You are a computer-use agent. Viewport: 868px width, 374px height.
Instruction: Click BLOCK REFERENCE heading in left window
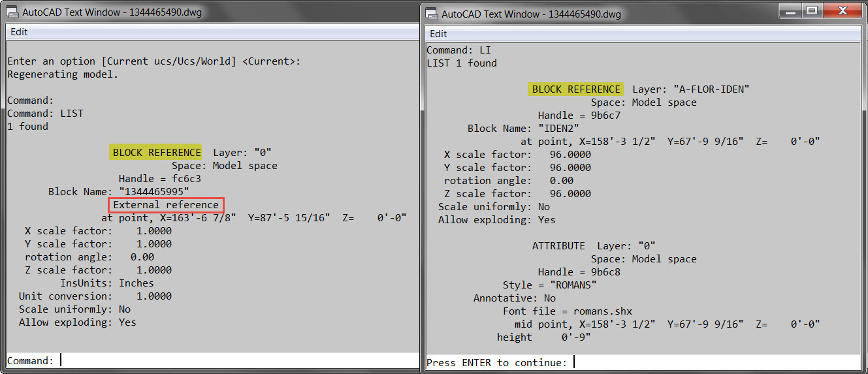click(157, 153)
